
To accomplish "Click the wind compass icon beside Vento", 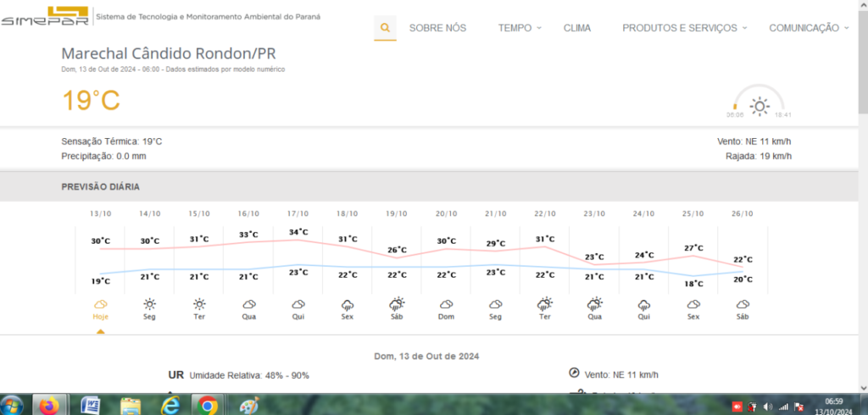I will (x=574, y=373).
